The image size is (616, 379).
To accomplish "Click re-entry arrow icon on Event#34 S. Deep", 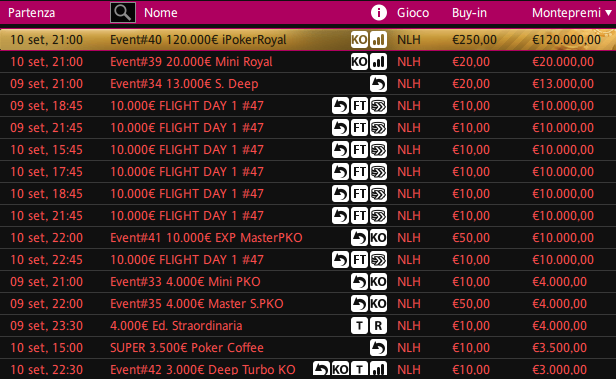I will pos(378,84).
